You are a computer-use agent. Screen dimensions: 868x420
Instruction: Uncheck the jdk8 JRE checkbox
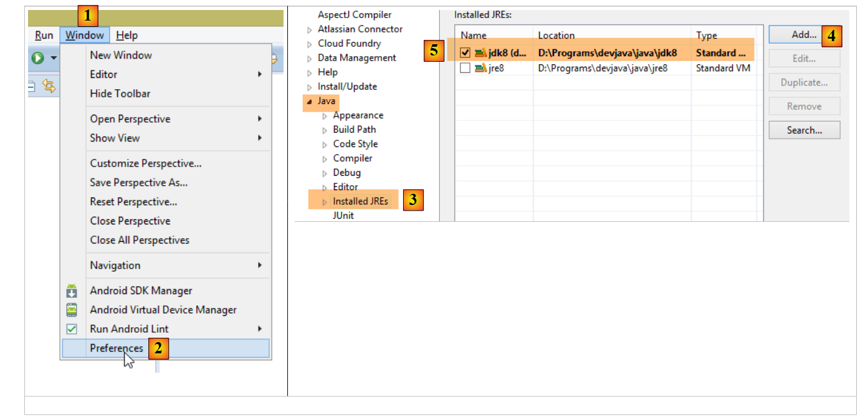(x=465, y=53)
